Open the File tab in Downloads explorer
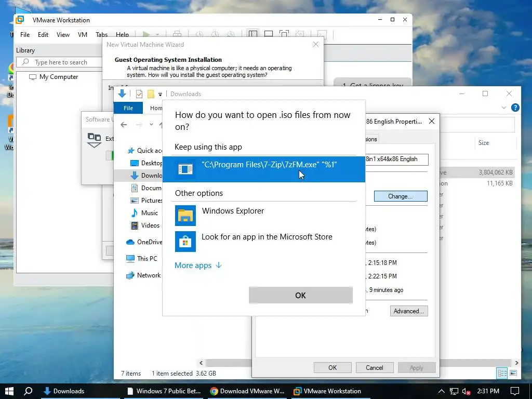This screenshot has height=399, width=532. point(128,108)
